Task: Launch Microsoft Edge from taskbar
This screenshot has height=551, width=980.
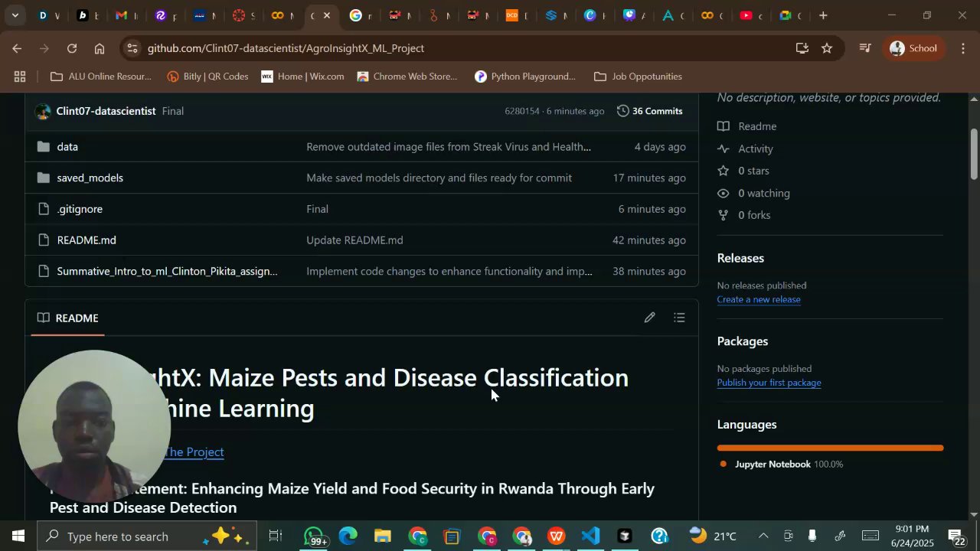Action: point(348,536)
